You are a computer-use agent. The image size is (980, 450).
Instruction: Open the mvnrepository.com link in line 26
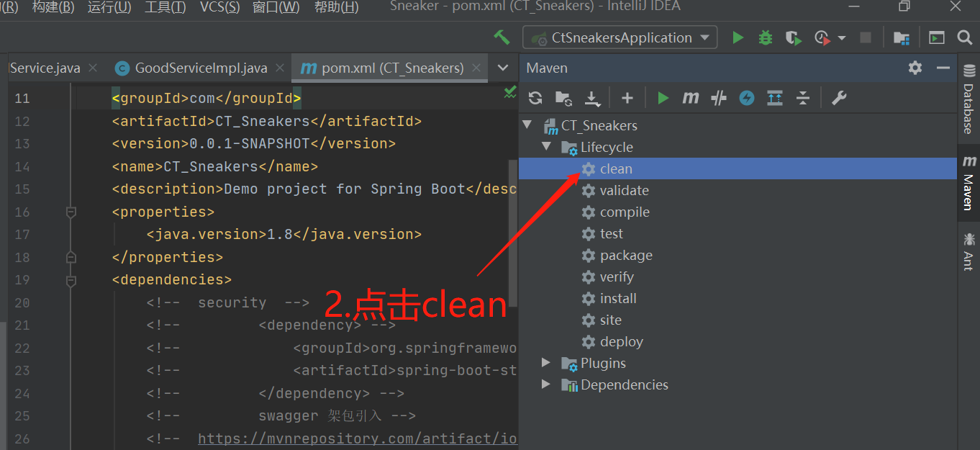(x=358, y=438)
